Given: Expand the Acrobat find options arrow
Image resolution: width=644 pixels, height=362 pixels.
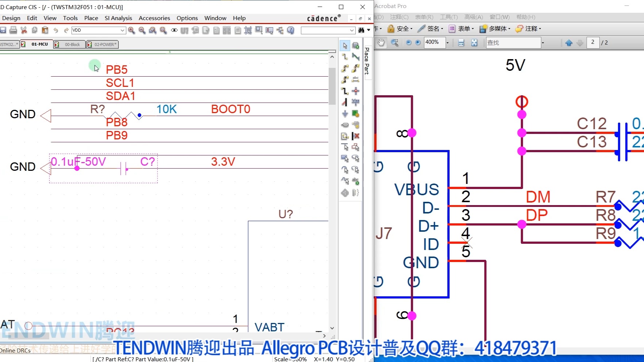Looking at the screenshot, I should point(543,43).
